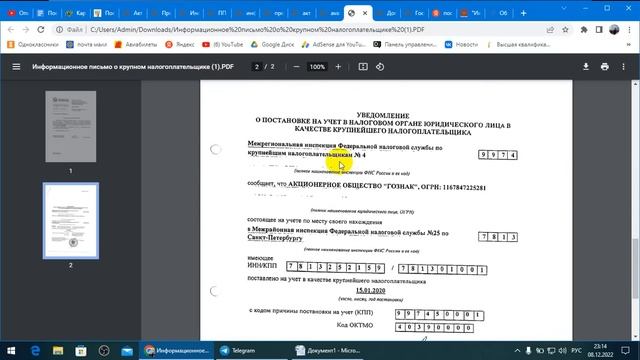Click the page number input field
The height and width of the screenshot is (360, 640).
[x=257, y=67]
